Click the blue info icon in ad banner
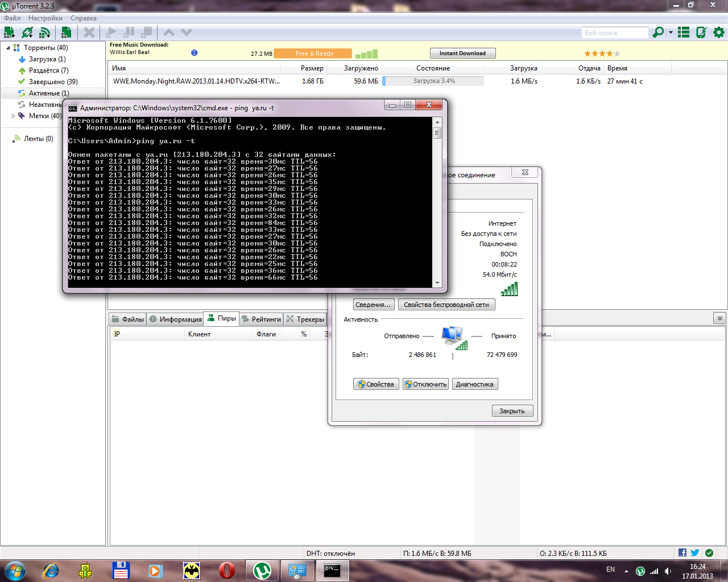Screen dimensions: 728x582 (194, 53)
